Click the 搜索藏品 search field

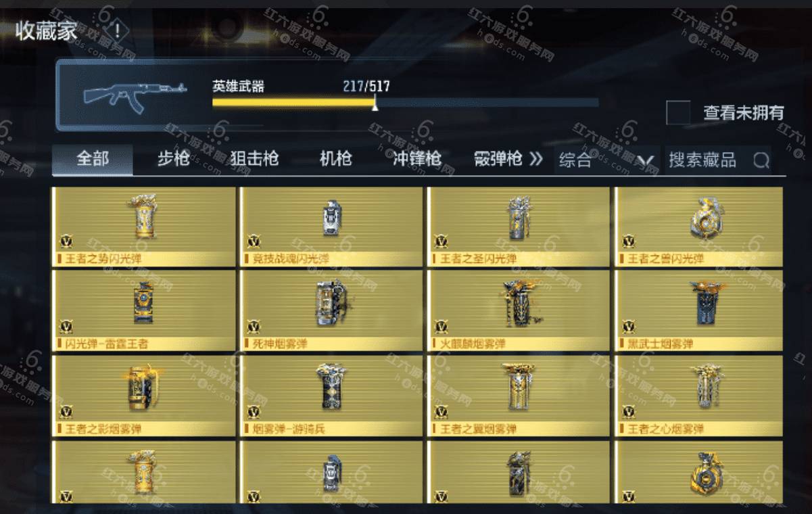click(x=717, y=160)
